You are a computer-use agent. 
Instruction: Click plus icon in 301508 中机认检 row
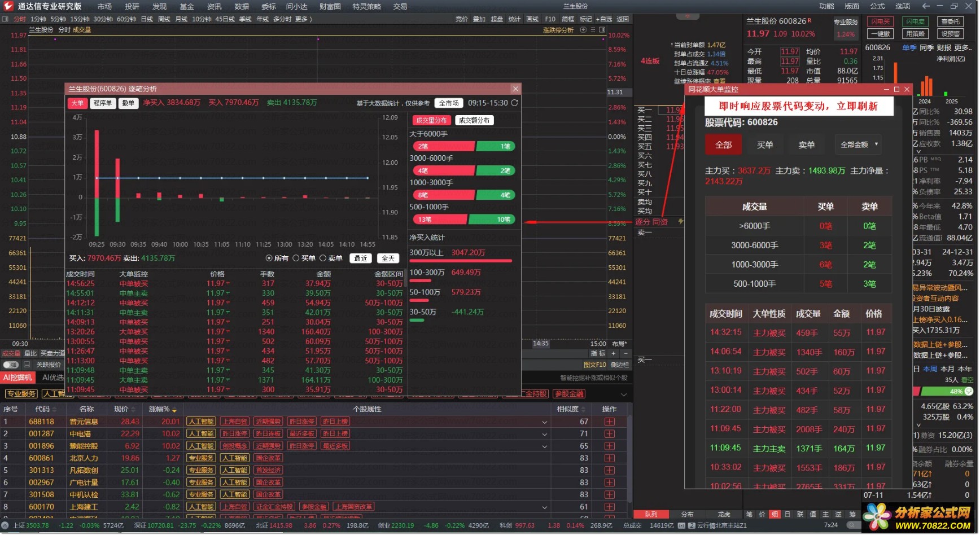click(610, 495)
